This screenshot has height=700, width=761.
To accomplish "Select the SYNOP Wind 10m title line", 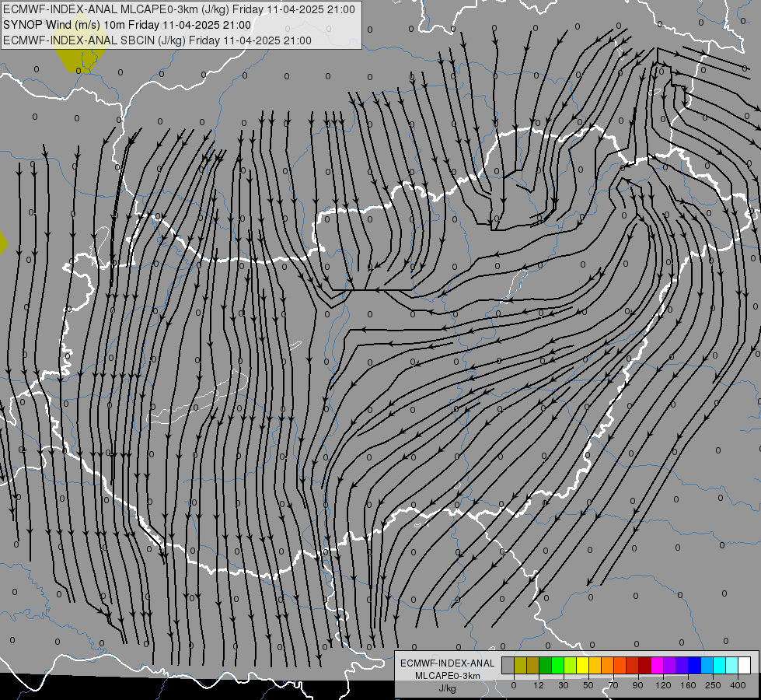I will (x=127, y=25).
